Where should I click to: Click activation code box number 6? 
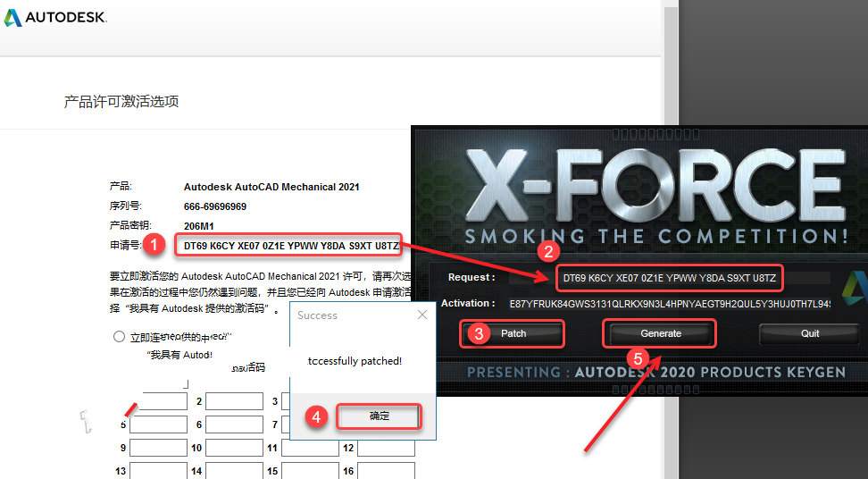[x=234, y=424]
